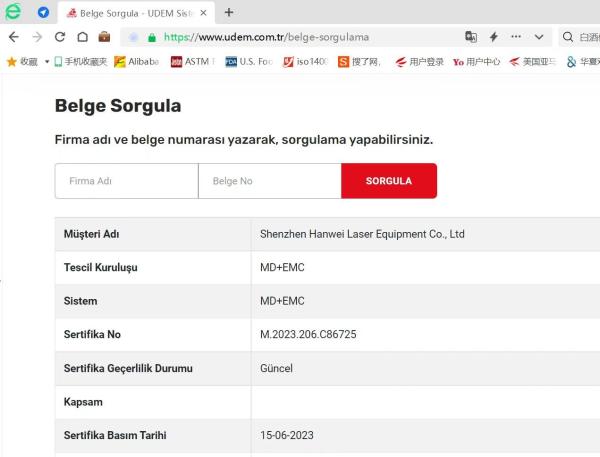Reload the current page
Viewport: 600px width, 457px height.
point(60,37)
